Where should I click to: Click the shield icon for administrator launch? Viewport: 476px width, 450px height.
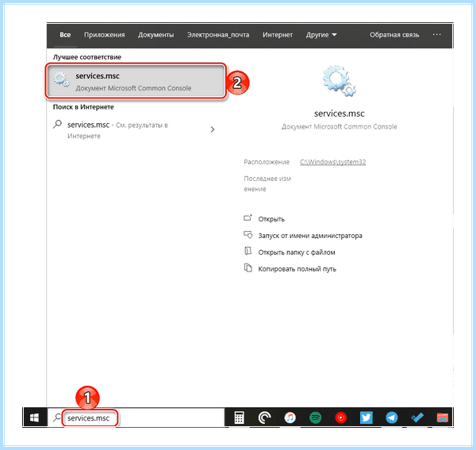click(x=248, y=235)
